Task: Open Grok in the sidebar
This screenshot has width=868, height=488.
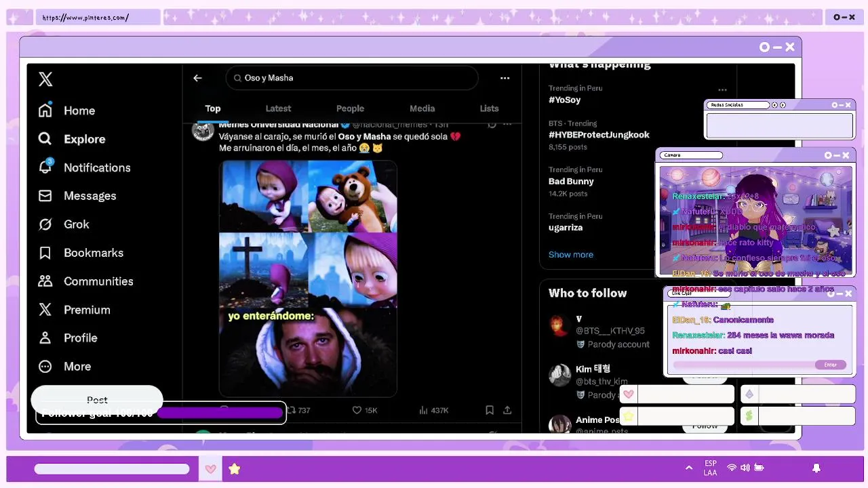Action: (x=64, y=224)
